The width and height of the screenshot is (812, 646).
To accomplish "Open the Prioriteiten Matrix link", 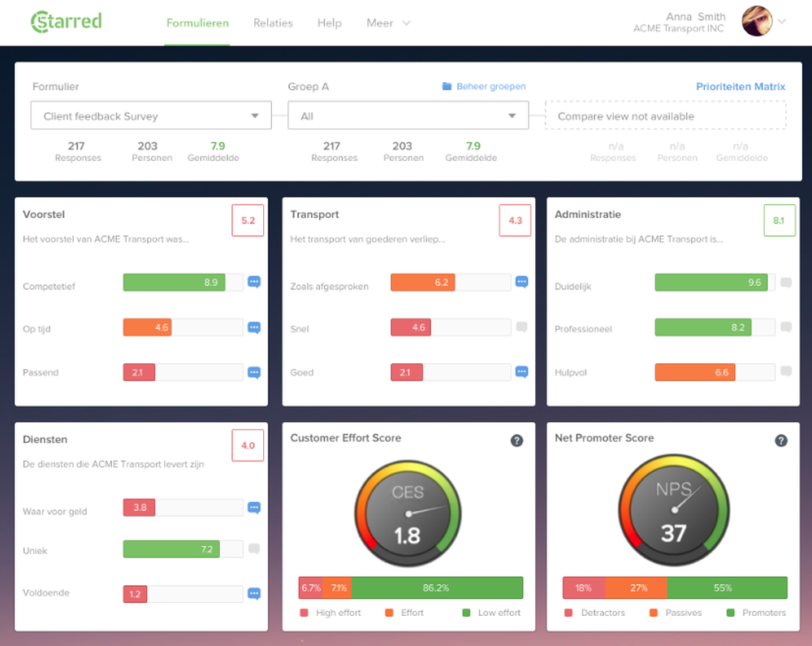I will [x=741, y=86].
